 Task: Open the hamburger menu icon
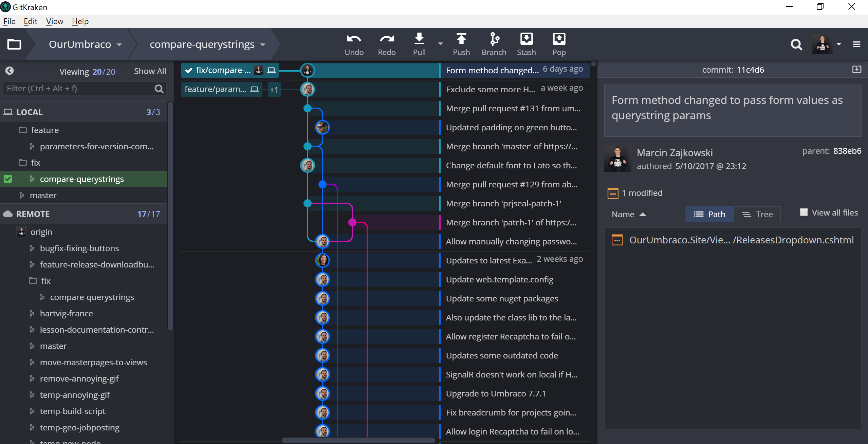[x=856, y=44]
